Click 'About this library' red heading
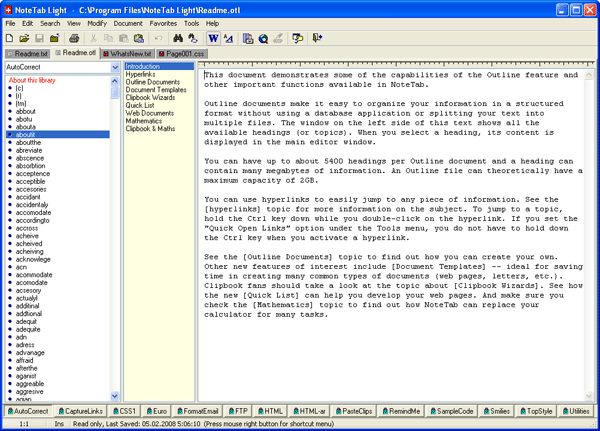600x431 pixels. [32, 80]
